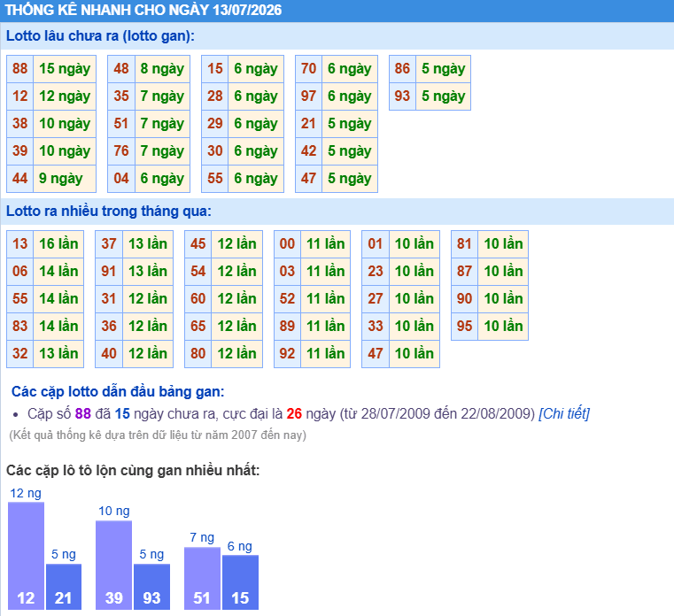
Task: Select gan number 12 in the table
Action: click(x=19, y=96)
